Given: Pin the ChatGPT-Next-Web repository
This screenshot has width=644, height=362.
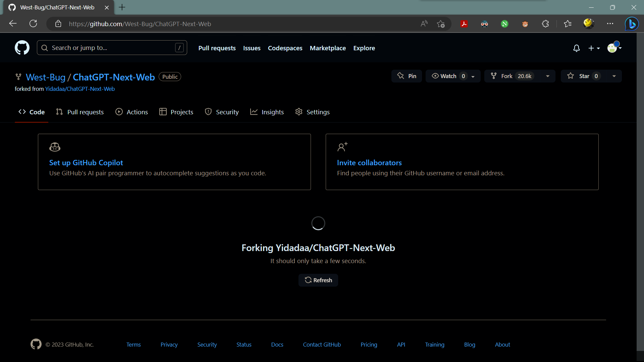Looking at the screenshot, I should click(x=407, y=76).
